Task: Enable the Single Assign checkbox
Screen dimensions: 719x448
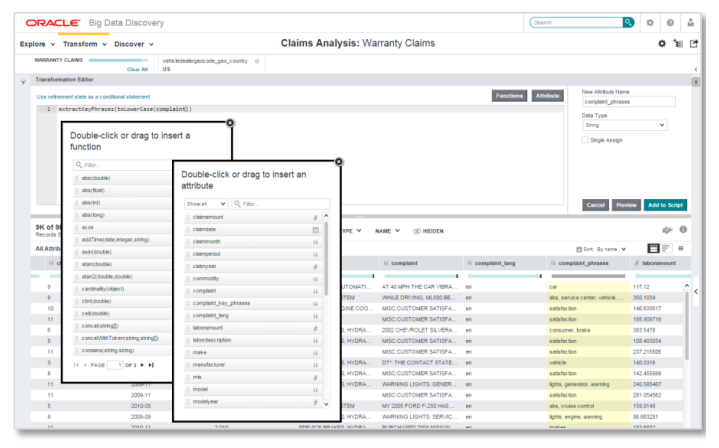Action: (586, 140)
